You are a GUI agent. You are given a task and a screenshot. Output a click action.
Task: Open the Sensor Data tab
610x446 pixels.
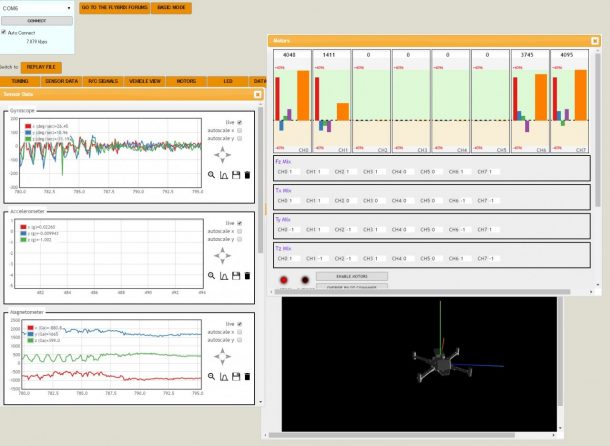click(61, 81)
